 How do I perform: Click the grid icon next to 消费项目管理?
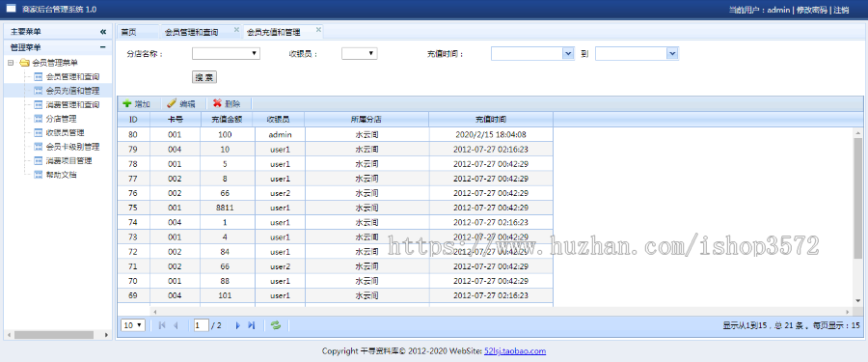(39, 161)
